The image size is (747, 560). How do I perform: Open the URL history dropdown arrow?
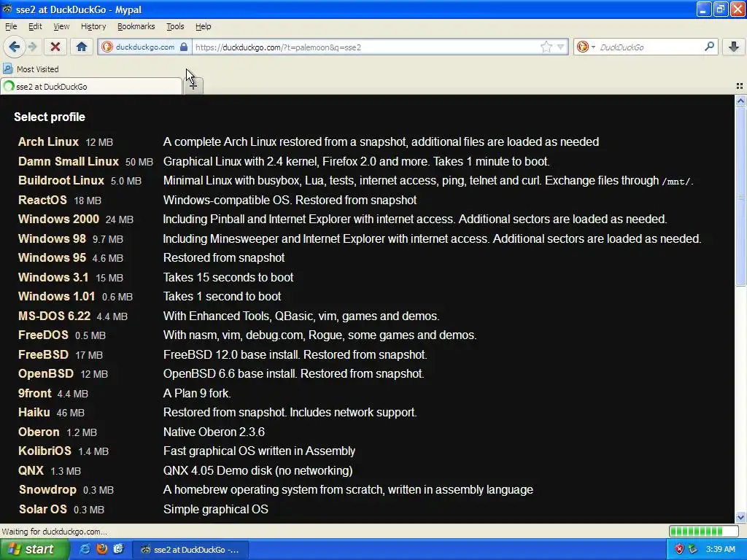coord(561,47)
